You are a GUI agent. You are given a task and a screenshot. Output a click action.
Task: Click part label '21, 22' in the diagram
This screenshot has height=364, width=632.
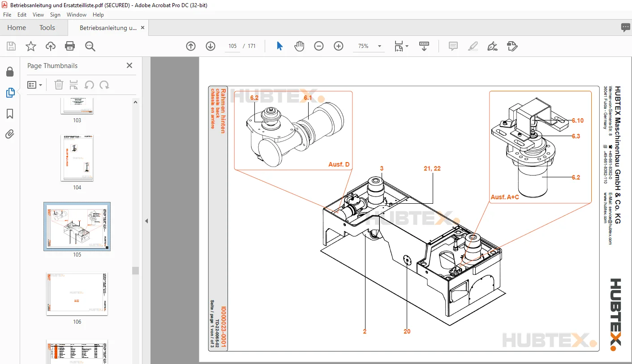[x=432, y=168]
